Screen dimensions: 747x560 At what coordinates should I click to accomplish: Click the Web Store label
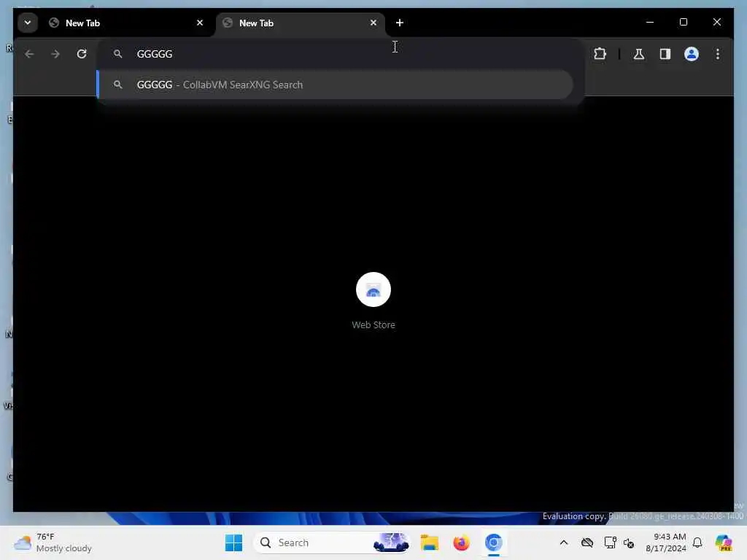click(373, 324)
